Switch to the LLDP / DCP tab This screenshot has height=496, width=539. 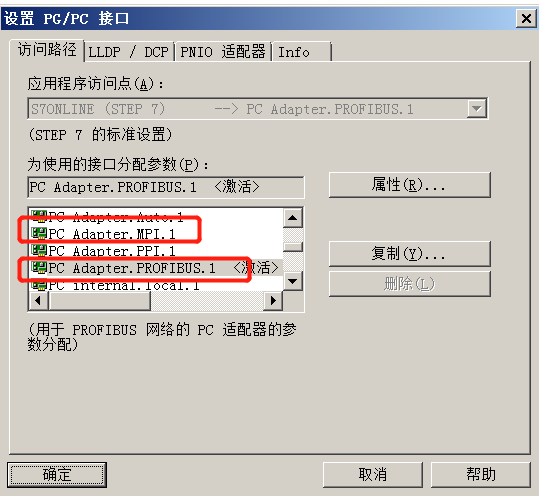129,52
